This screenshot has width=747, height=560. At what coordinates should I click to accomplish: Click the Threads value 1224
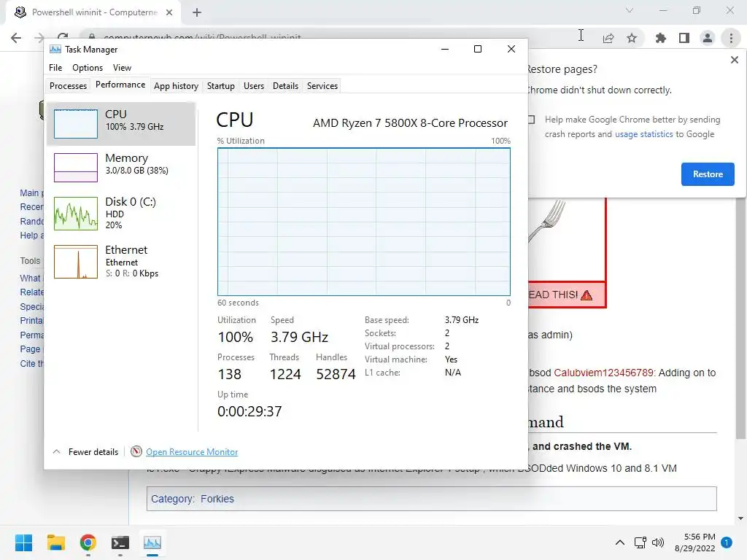click(285, 374)
